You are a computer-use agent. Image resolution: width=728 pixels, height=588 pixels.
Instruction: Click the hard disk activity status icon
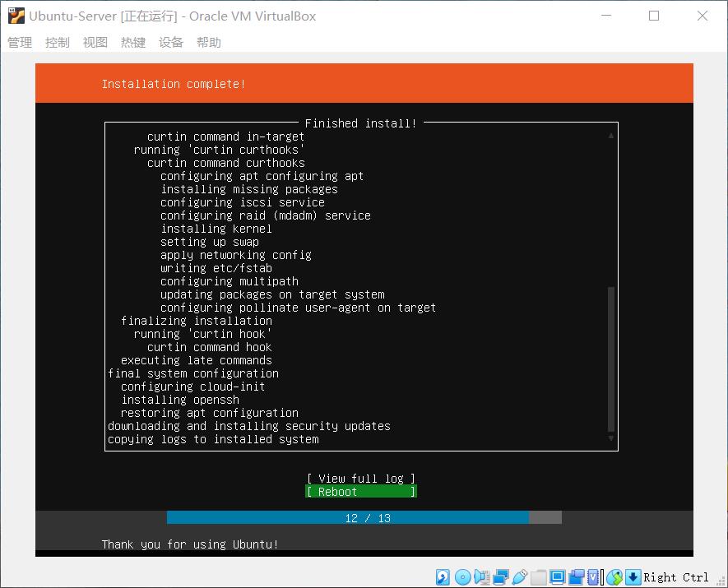coord(443,576)
